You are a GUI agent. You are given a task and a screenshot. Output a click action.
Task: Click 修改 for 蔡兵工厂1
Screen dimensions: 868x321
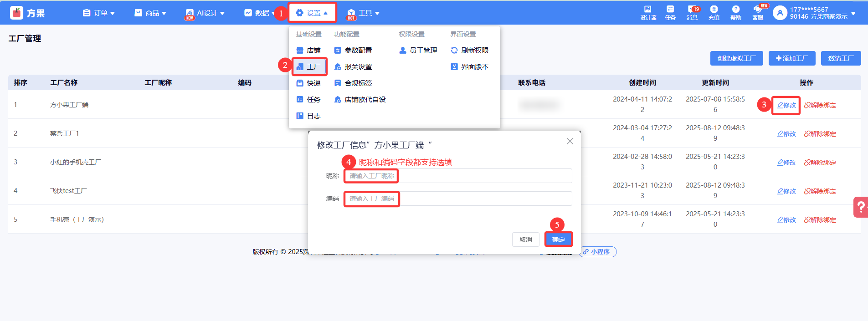click(x=786, y=134)
